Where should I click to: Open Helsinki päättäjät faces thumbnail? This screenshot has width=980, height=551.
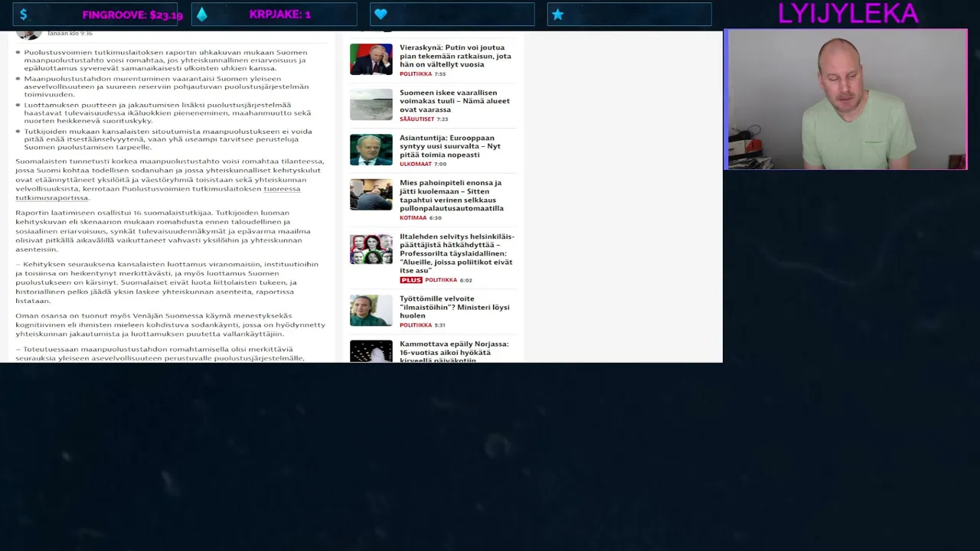point(371,249)
